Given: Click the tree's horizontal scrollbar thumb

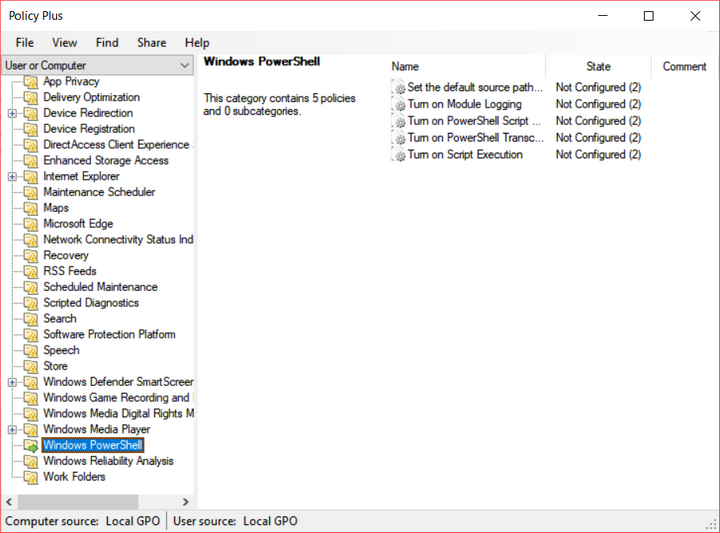Looking at the screenshot, I should [x=78, y=502].
